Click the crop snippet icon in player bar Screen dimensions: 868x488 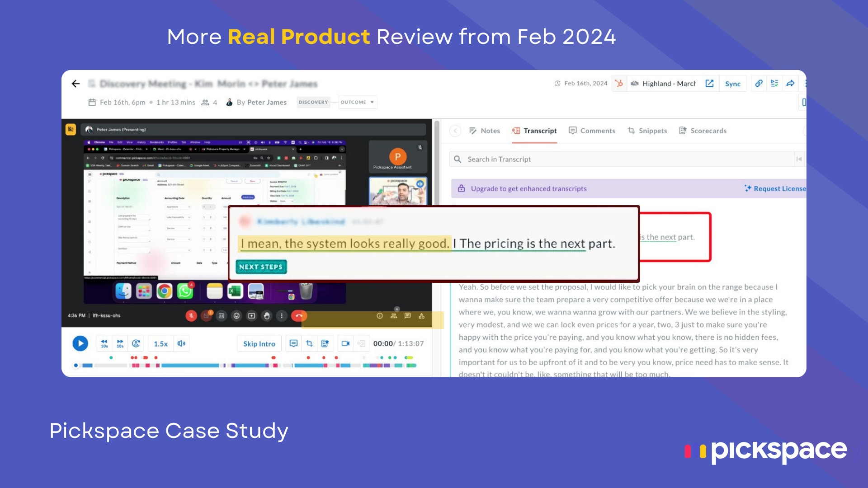pos(309,343)
